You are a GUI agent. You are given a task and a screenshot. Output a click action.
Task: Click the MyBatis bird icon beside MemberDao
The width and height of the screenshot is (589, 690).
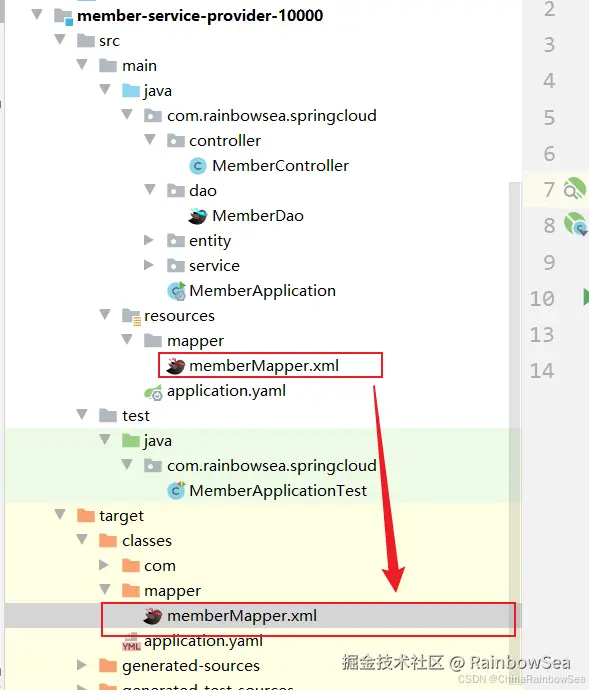pos(198,216)
